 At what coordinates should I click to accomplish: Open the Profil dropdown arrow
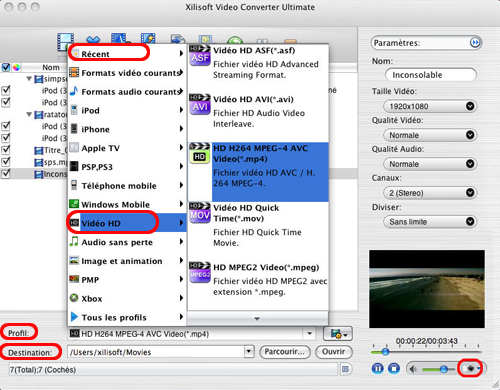click(x=310, y=334)
